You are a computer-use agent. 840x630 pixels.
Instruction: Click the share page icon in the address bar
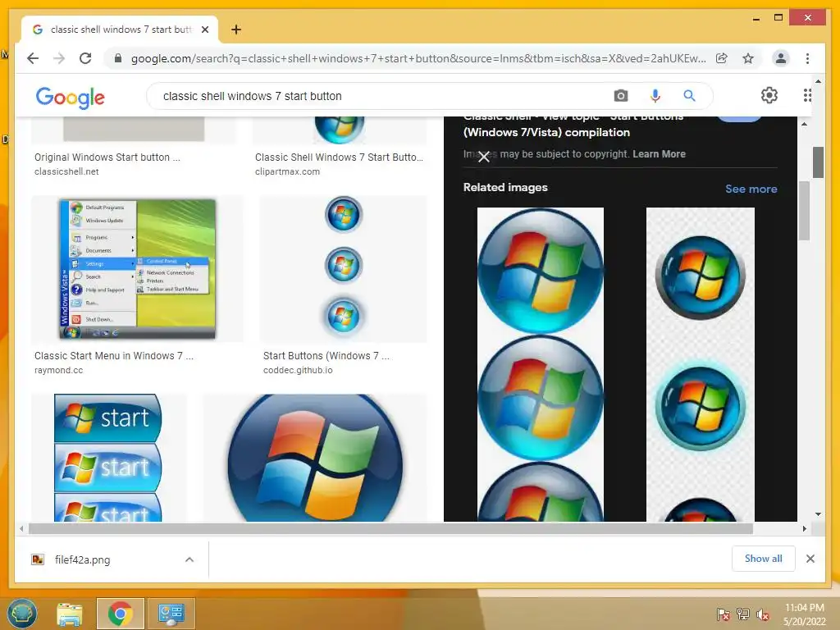722,58
